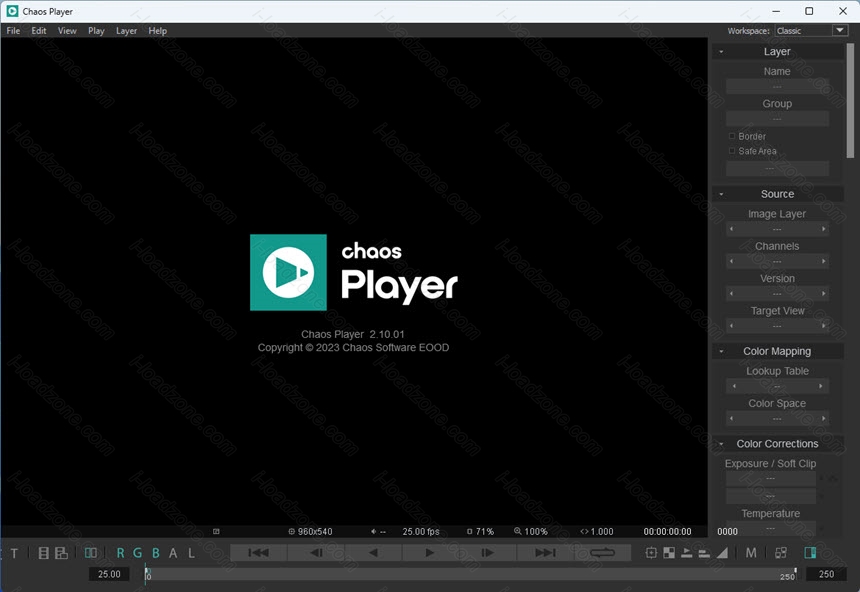This screenshot has width=860, height=592.
Task: Click the right panel vertical scrollbar
Action: [850, 101]
